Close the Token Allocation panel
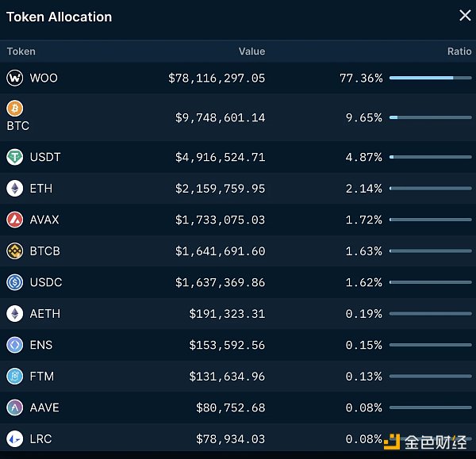The width and height of the screenshot is (476, 459). tap(465, 16)
